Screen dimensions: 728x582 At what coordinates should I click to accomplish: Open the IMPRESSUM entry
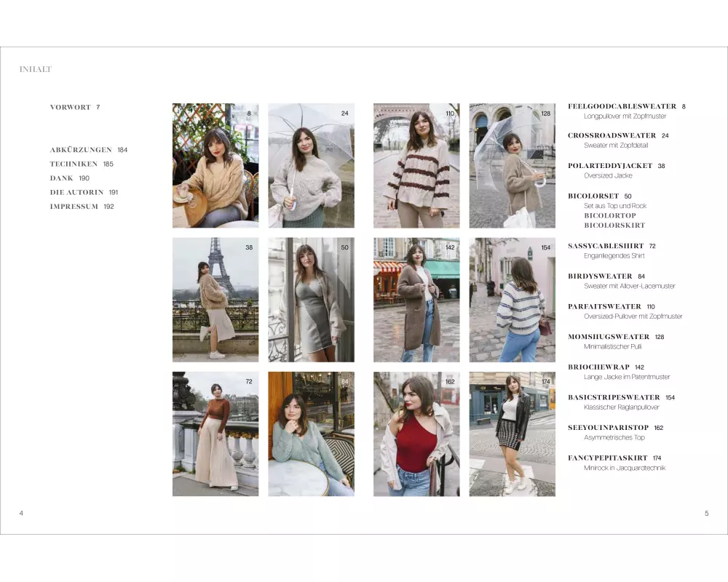click(72, 207)
